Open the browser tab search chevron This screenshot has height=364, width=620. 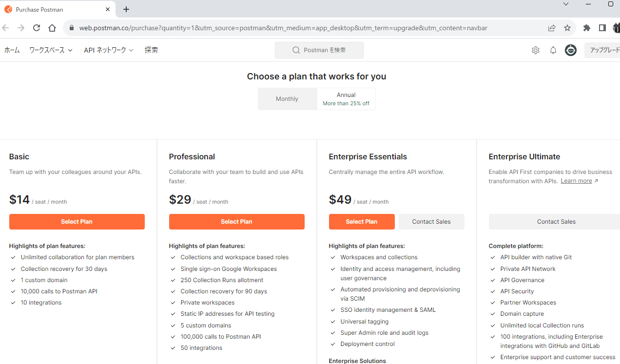566,4
